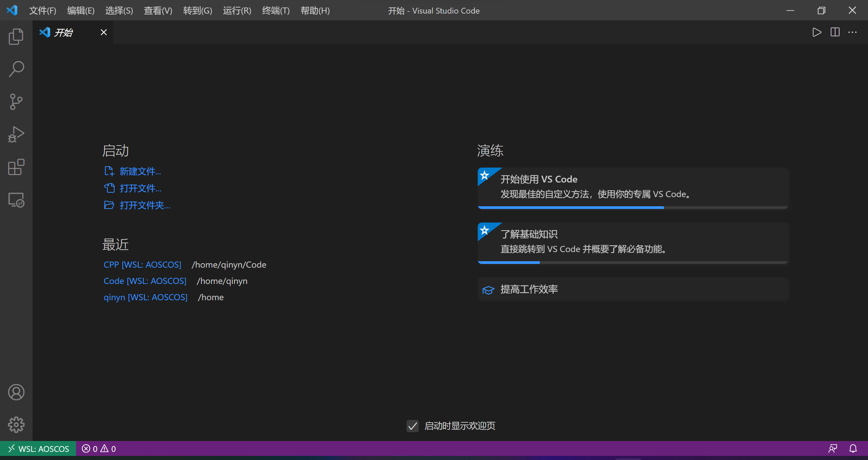This screenshot has width=868, height=460.
Task: Select the Run and Debug icon
Action: (16, 134)
